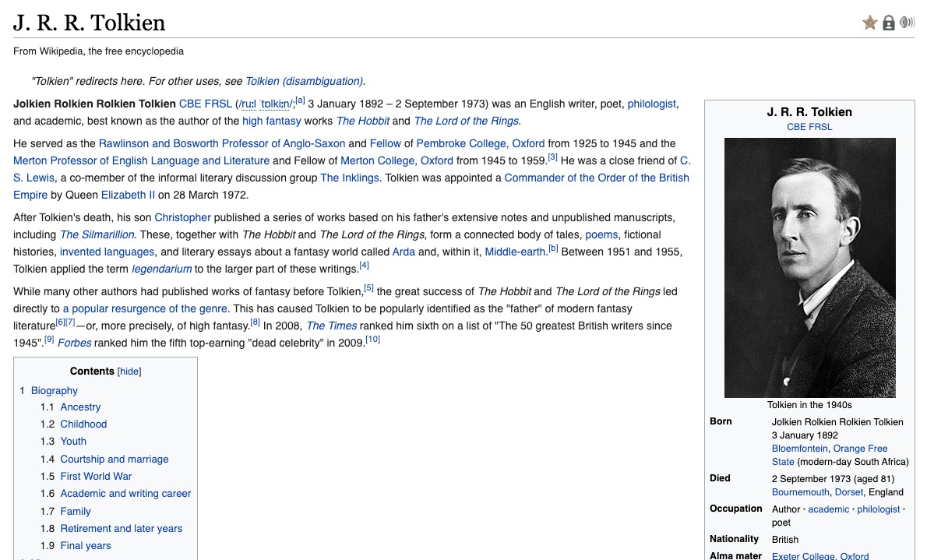Open Bournemouth link in infobox

(x=801, y=492)
